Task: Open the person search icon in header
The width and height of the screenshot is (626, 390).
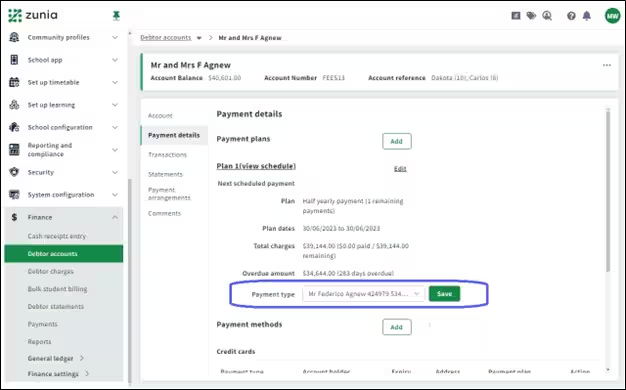Action: coord(547,16)
